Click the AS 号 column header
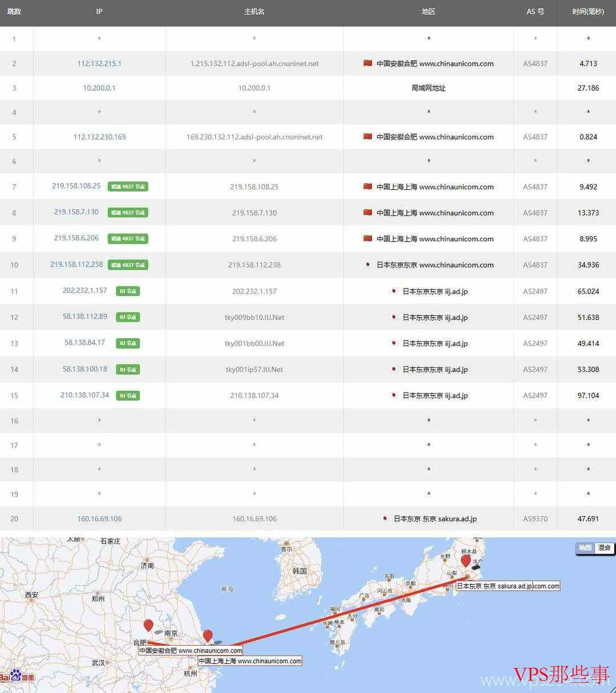This screenshot has width=616, height=693. pyautogui.click(x=535, y=11)
